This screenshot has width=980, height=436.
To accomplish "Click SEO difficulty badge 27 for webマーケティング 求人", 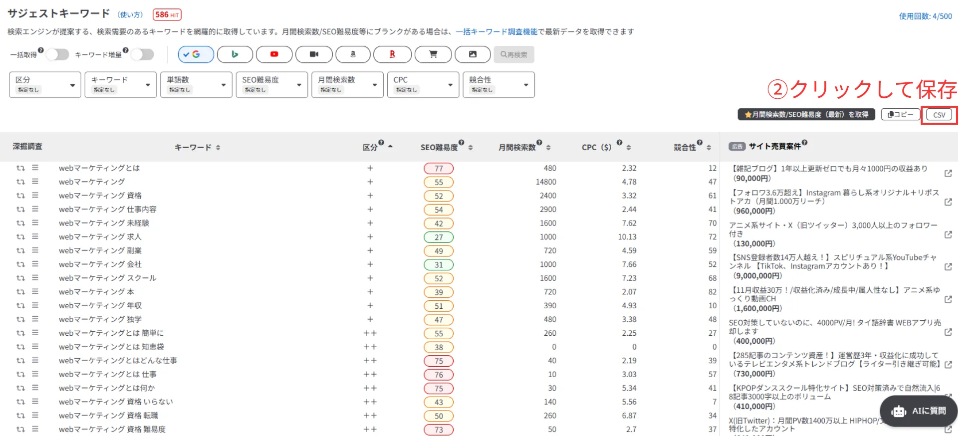I will (439, 237).
